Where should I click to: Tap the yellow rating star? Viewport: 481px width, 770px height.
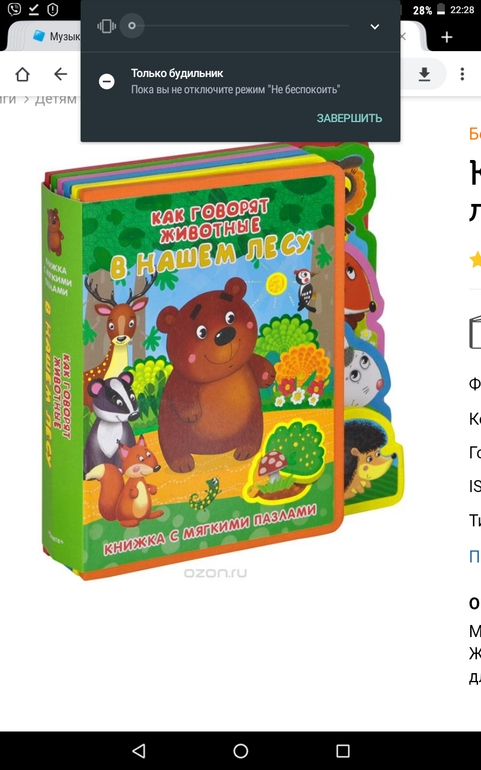point(476,259)
